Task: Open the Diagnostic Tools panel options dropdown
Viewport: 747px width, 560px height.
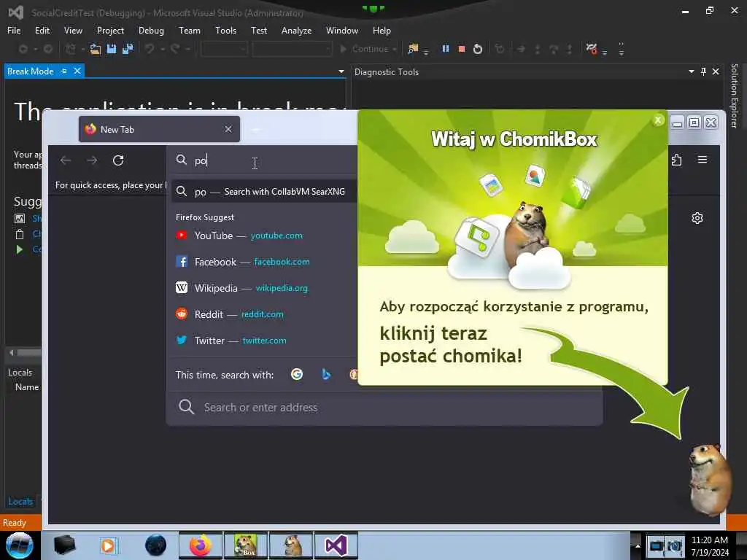Action: tap(692, 71)
